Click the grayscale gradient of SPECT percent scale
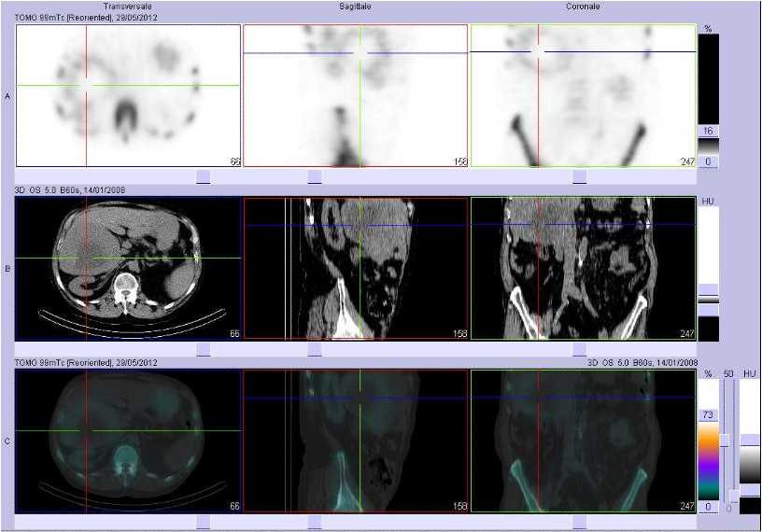762x532 pixels. [708, 147]
